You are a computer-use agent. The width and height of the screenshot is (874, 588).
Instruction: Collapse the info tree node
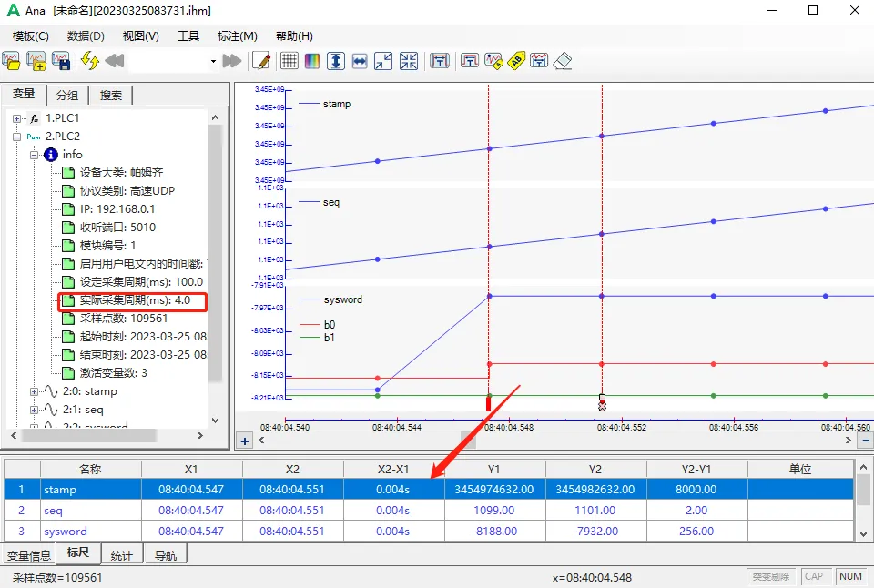(34, 155)
